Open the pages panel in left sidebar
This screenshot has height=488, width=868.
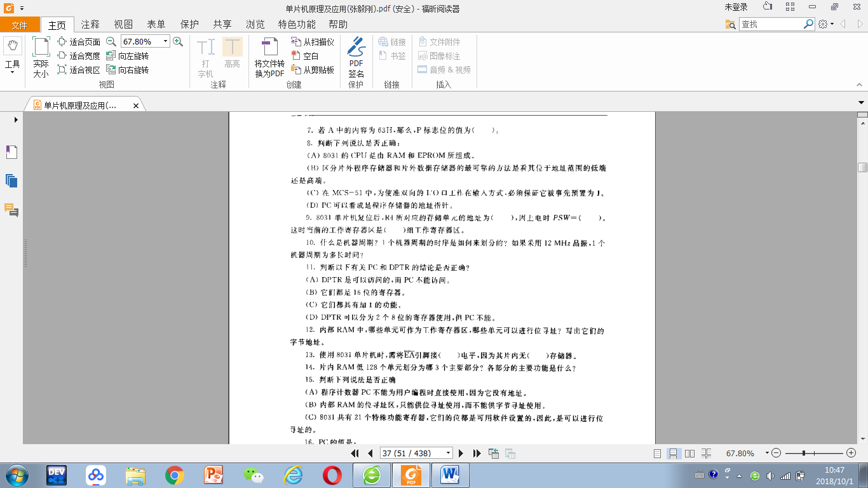[11, 180]
